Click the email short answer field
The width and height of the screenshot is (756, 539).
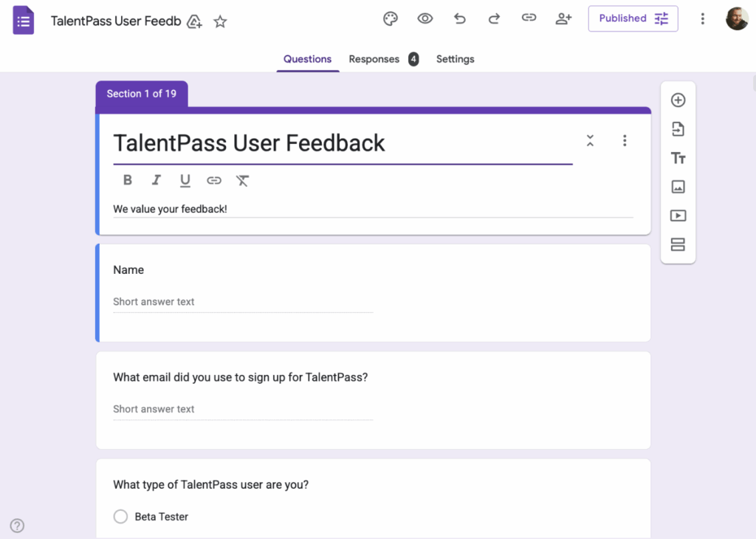(243, 409)
